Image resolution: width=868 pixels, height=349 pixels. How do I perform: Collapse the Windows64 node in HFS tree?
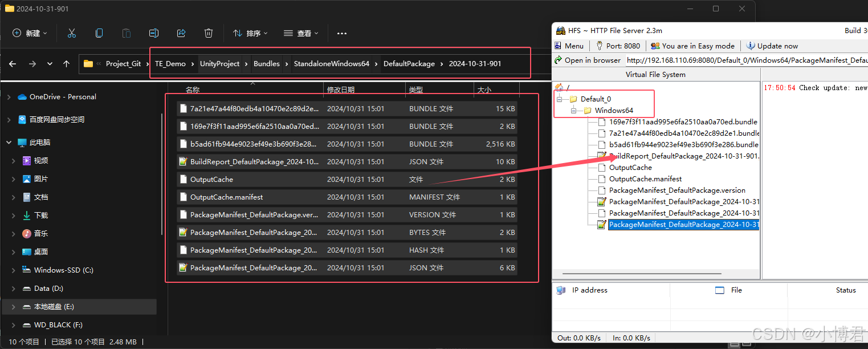point(574,110)
